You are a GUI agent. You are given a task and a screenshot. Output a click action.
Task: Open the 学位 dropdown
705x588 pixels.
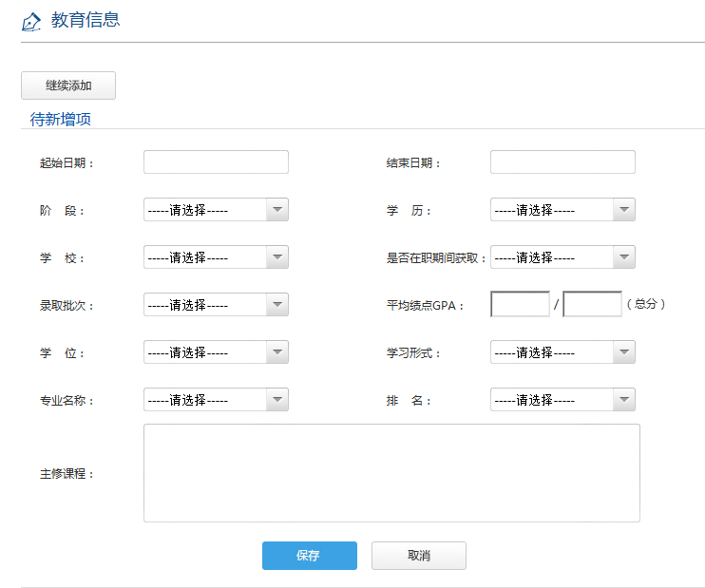(216, 352)
